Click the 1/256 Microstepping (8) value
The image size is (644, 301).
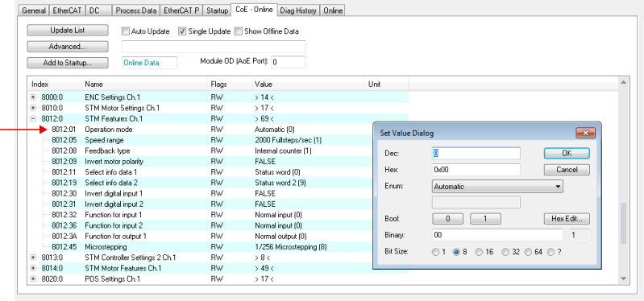pyautogui.click(x=291, y=247)
